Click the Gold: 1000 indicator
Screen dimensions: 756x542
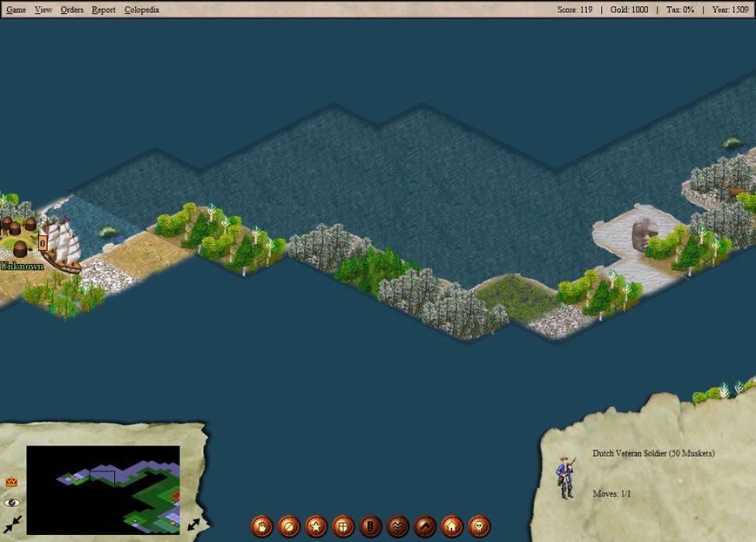tap(629, 10)
